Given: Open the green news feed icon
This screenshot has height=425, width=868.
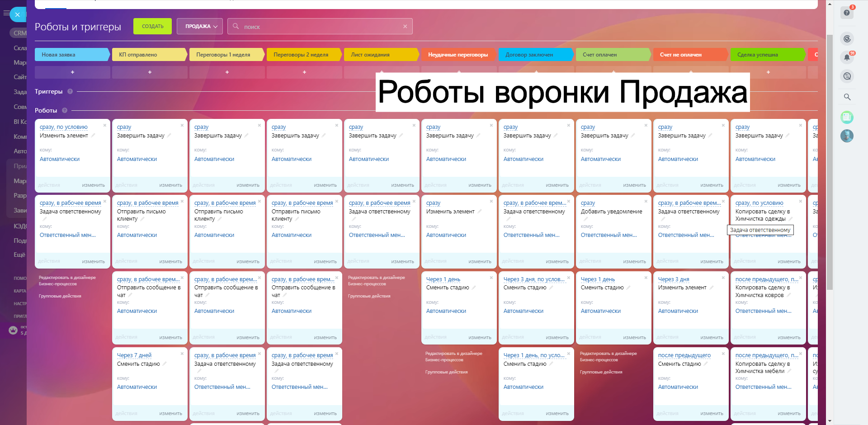Looking at the screenshot, I should coord(847,118).
